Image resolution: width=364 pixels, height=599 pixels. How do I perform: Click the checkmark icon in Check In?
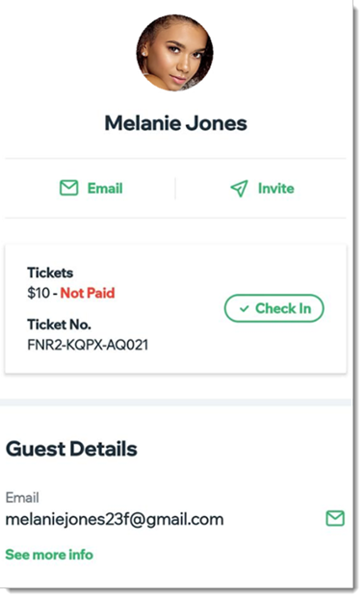[x=244, y=308]
